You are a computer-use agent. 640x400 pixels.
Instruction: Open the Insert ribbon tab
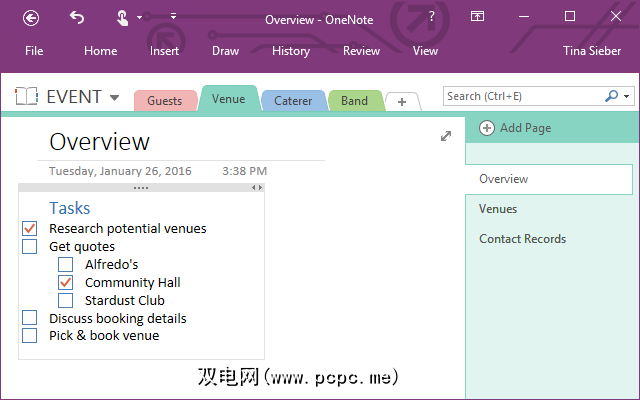click(164, 51)
